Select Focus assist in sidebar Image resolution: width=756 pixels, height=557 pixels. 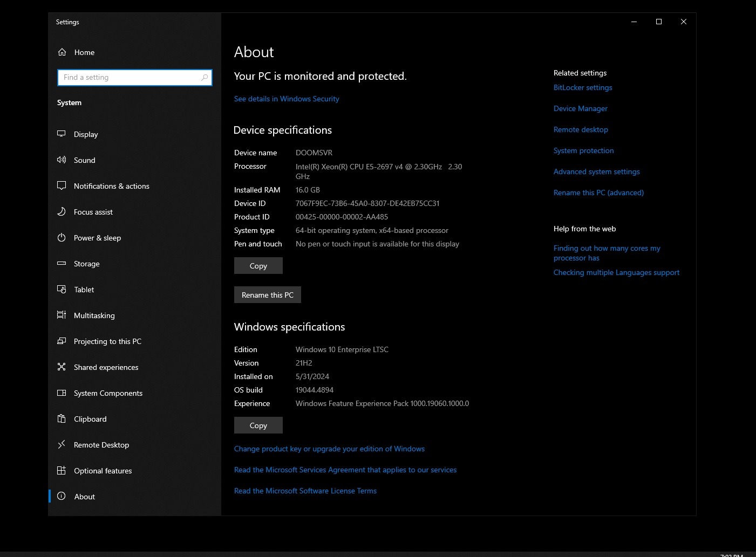135,212
